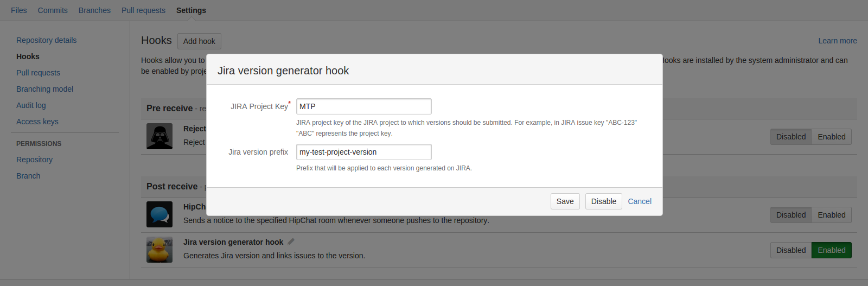Cancel the Jira hook dialog

pyautogui.click(x=640, y=201)
